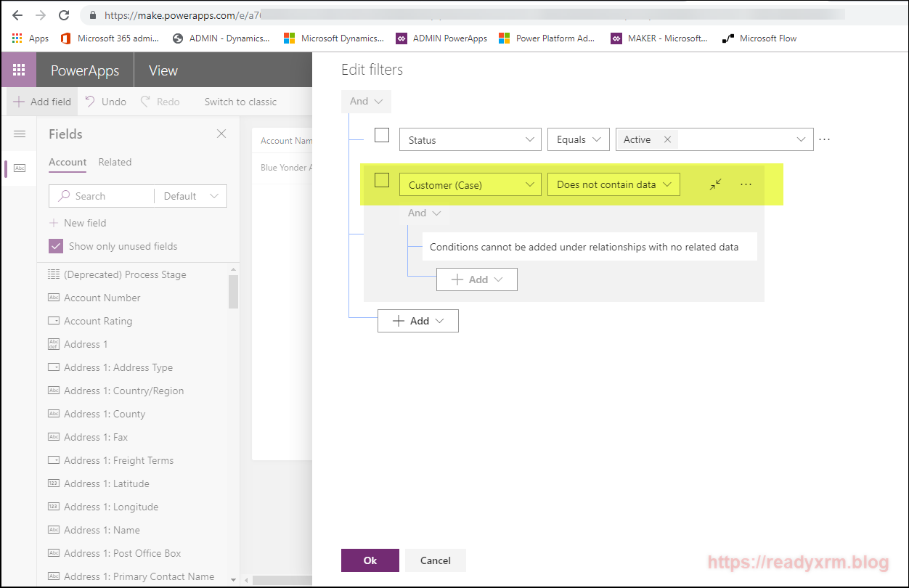909x588 pixels.
Task: Click the hamburger menu icon in left rail
Action: click(20, 134)
